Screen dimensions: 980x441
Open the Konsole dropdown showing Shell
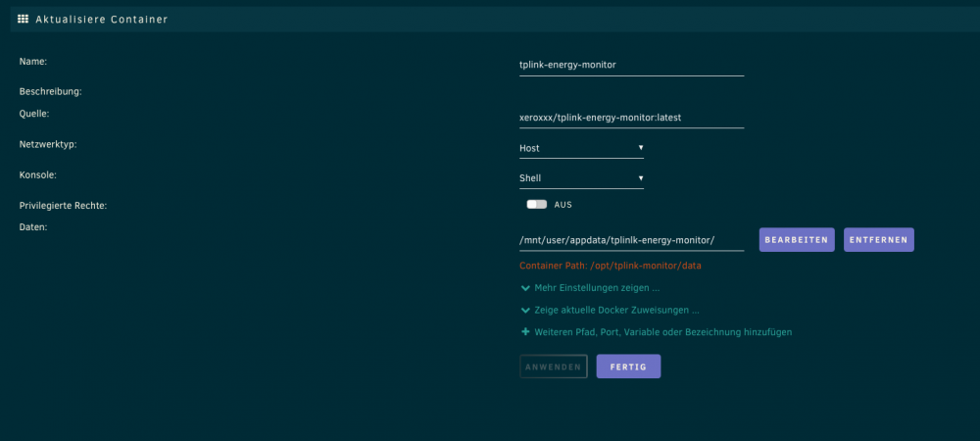coord(581,178)
